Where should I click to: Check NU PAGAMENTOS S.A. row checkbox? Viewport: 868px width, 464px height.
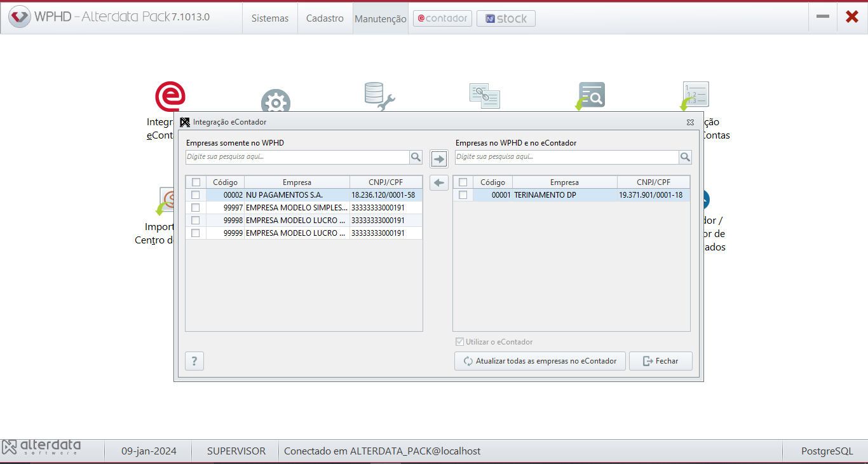coord(196,195)
